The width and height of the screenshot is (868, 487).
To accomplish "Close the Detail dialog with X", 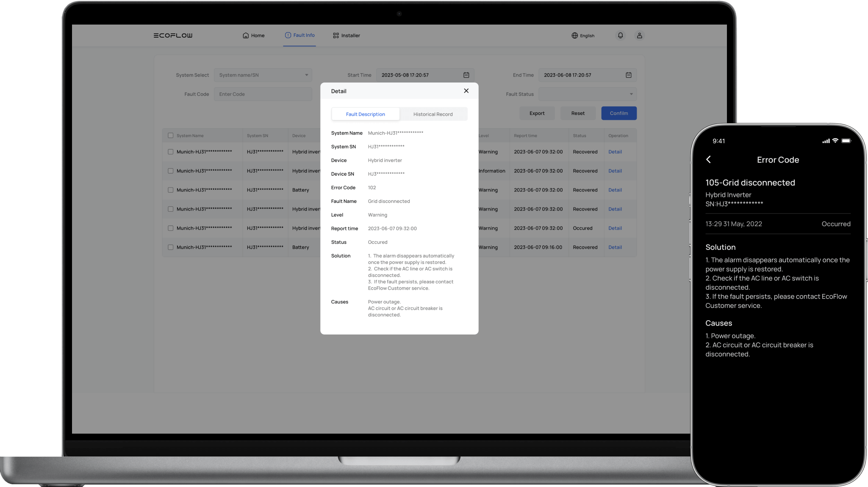I will 466,91.
